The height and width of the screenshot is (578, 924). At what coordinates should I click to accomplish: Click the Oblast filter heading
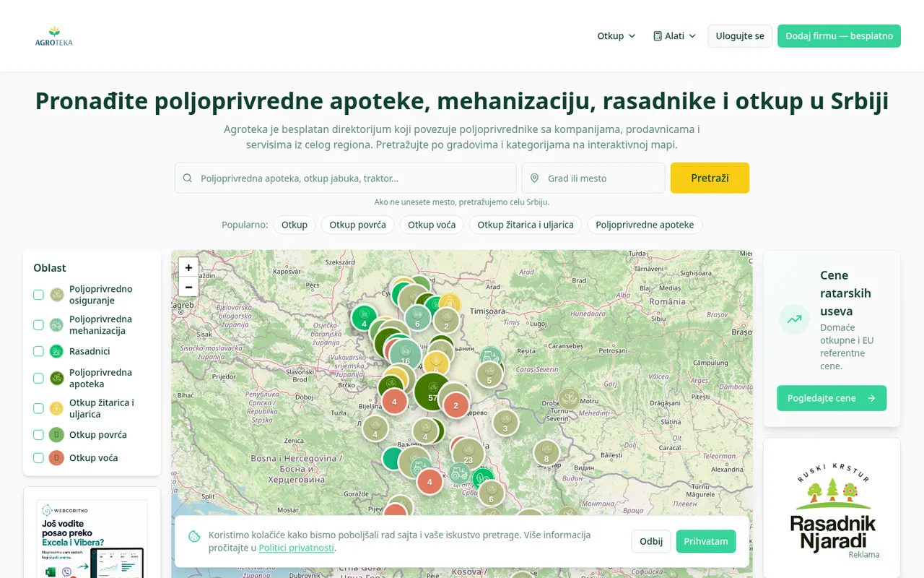point(50,268)
